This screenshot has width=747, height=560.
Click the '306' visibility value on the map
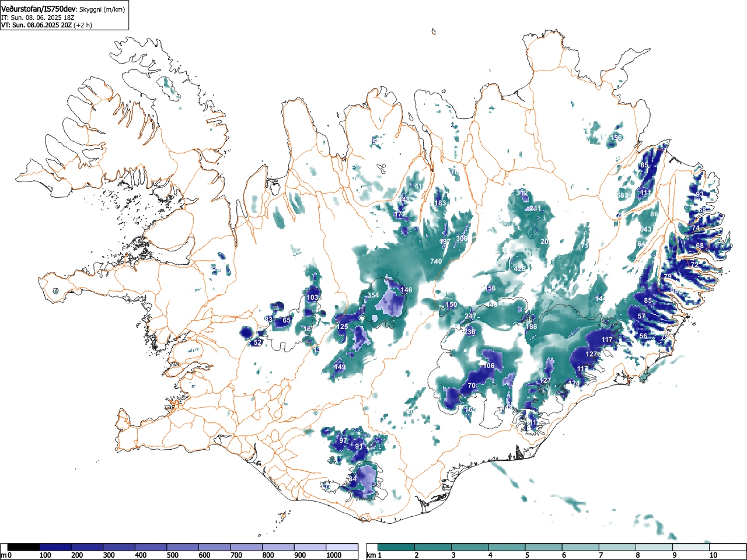(462, 239)
